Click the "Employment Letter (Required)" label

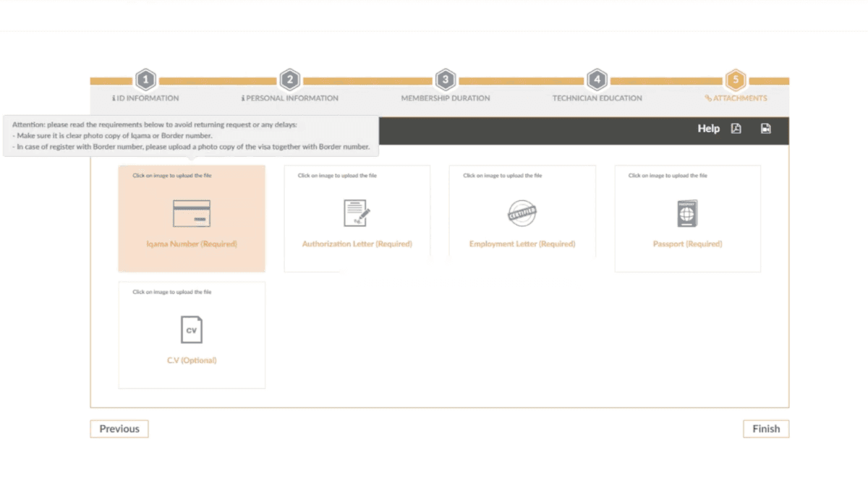522,244
